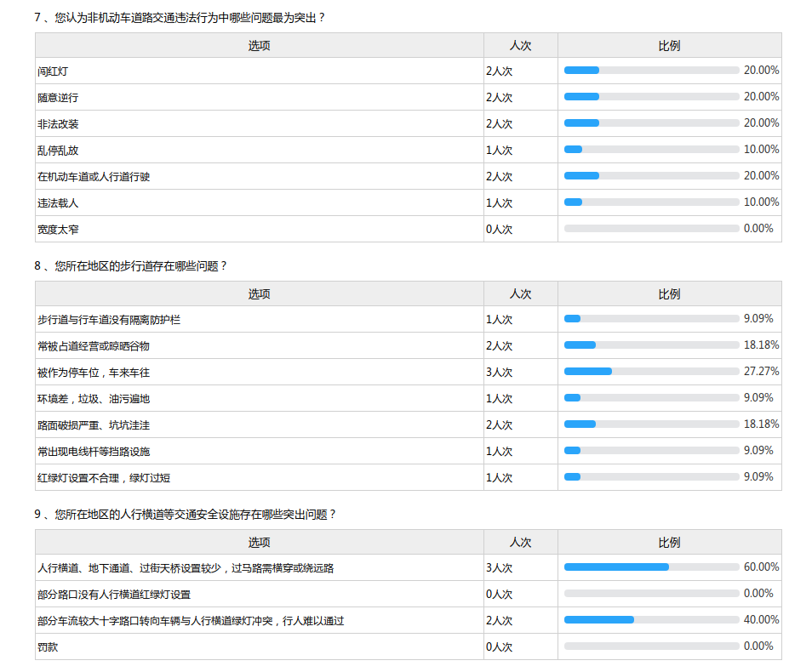812x672 pixels.
Task: Click question 9 title about 人行横道 facilities
Action: click(186, 514)
